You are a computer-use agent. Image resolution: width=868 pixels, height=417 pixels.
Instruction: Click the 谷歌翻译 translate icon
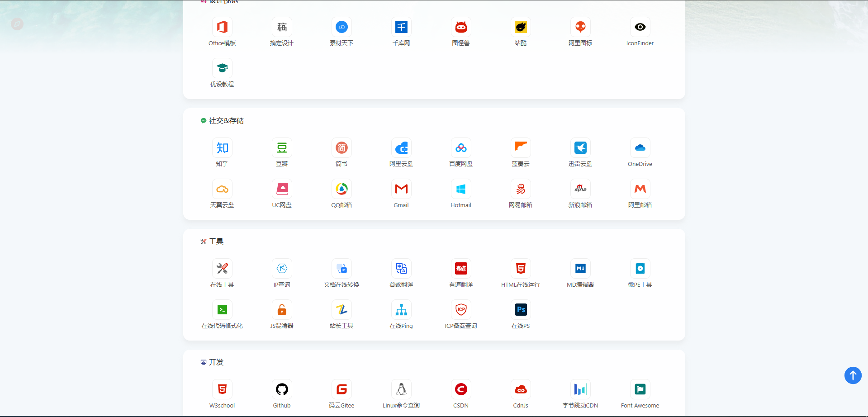point(401,269)
